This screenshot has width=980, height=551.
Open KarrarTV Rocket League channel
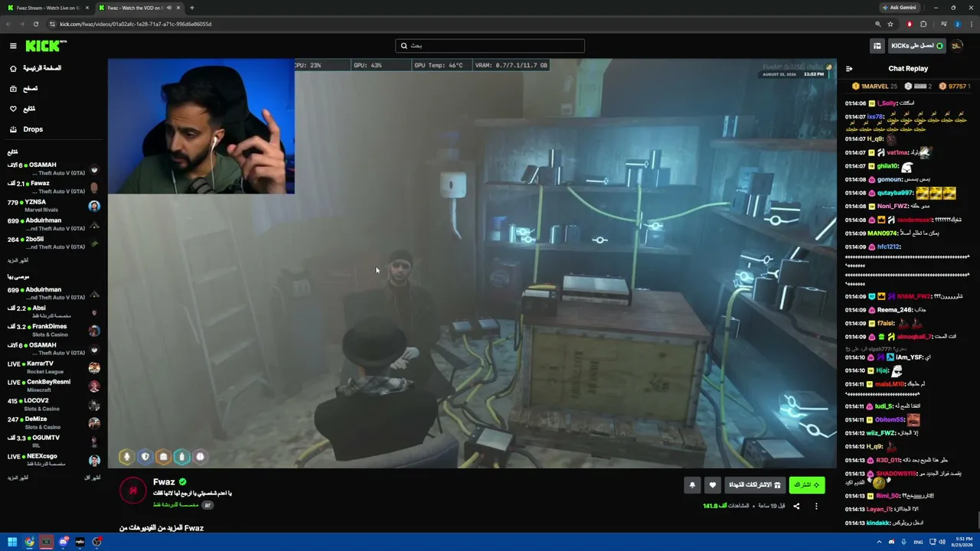coord(52,367)
